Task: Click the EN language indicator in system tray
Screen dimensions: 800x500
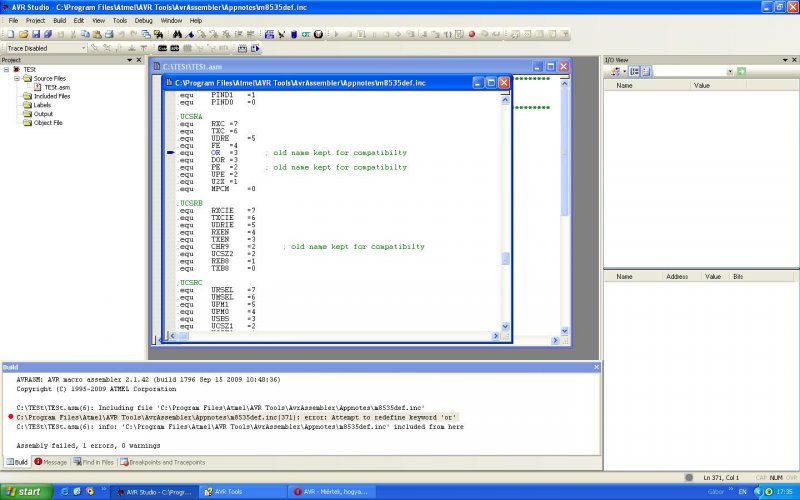Action: pyautogui.click(x=742, y=492)
